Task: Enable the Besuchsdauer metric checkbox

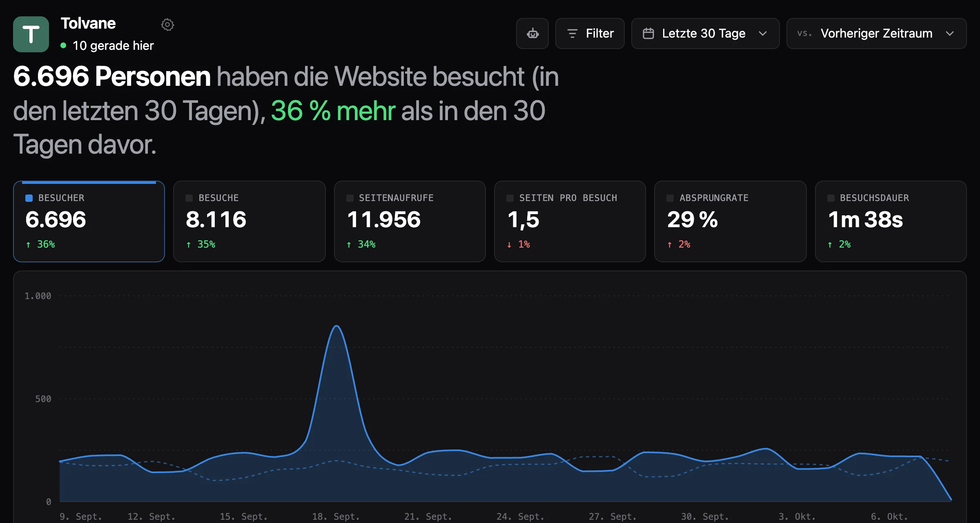Action: (831, 198)
